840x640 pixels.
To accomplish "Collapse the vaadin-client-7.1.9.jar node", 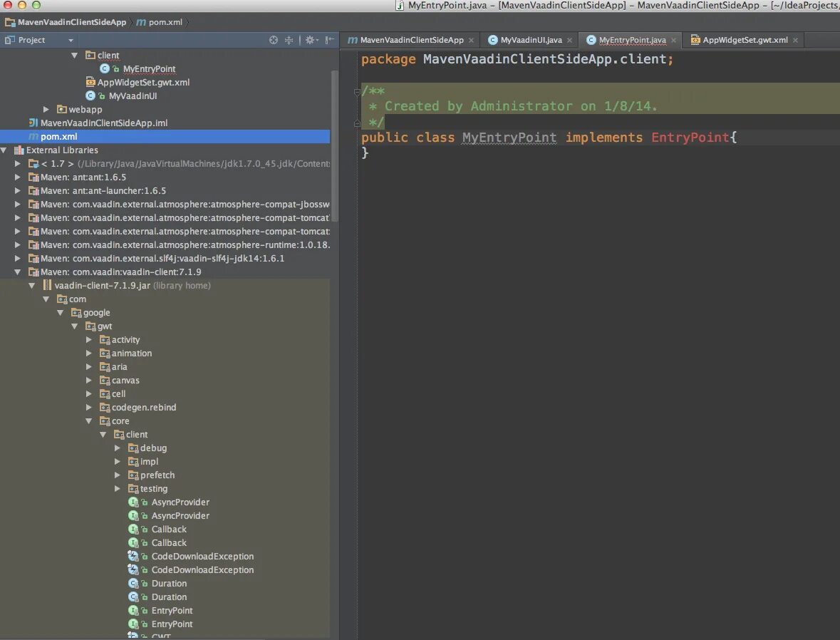I will coord(32,286).
